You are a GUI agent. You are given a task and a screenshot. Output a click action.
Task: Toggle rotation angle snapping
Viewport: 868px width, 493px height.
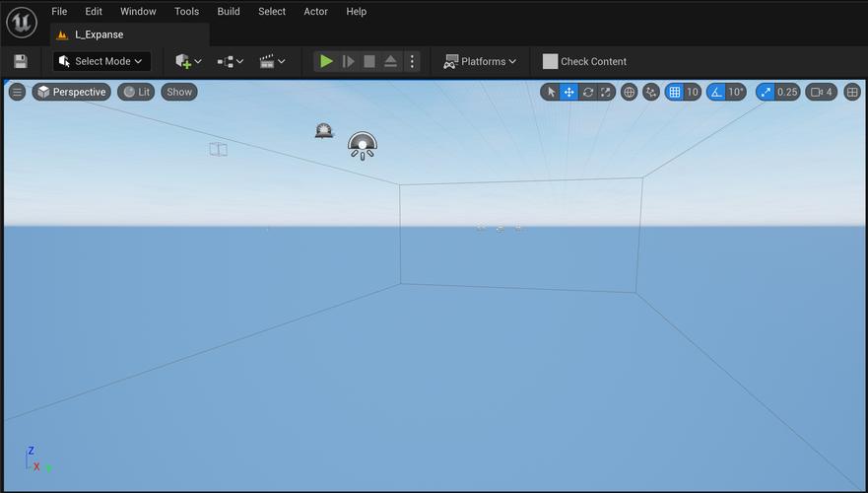716,92
